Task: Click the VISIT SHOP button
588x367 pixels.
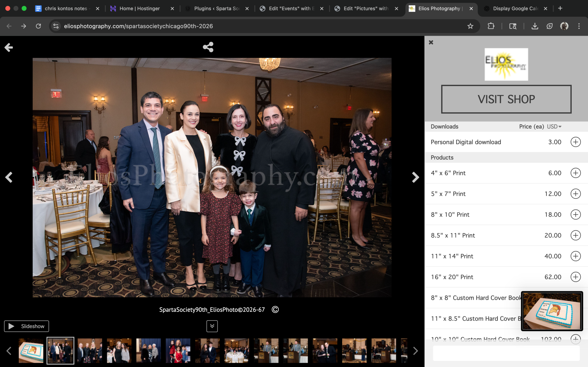Action: (506, 99)
